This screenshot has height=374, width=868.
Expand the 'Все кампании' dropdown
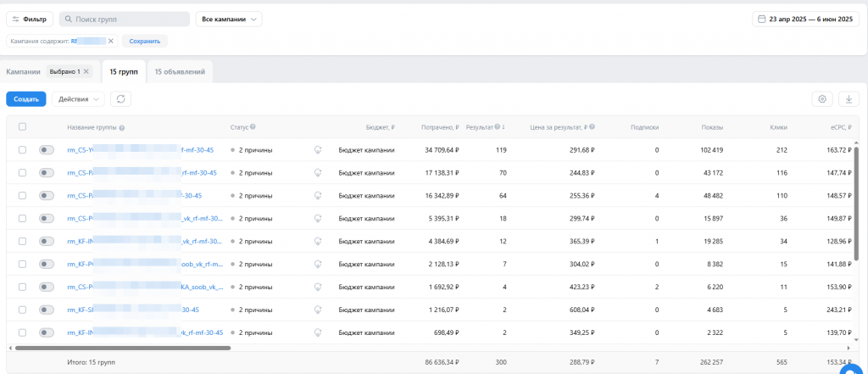pyautogui.click(x=229, y=19)
